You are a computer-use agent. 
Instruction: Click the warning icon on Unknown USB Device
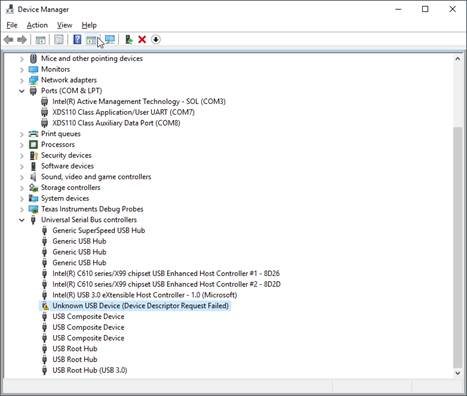click(x=45, y=306)
